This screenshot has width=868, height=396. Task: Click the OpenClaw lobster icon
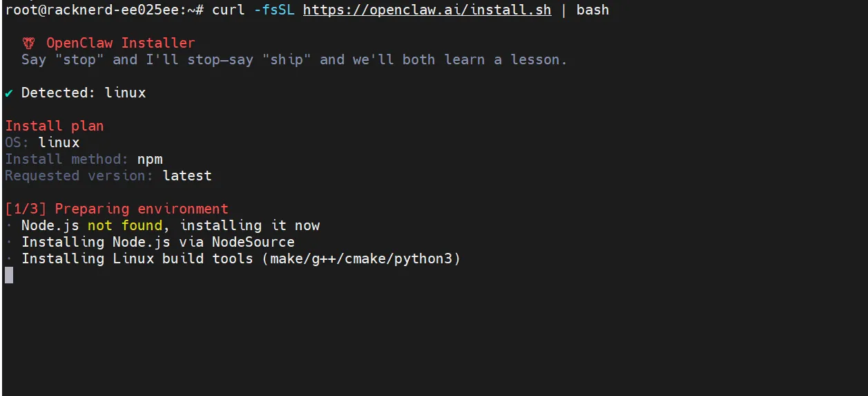[x=28, y=44]
